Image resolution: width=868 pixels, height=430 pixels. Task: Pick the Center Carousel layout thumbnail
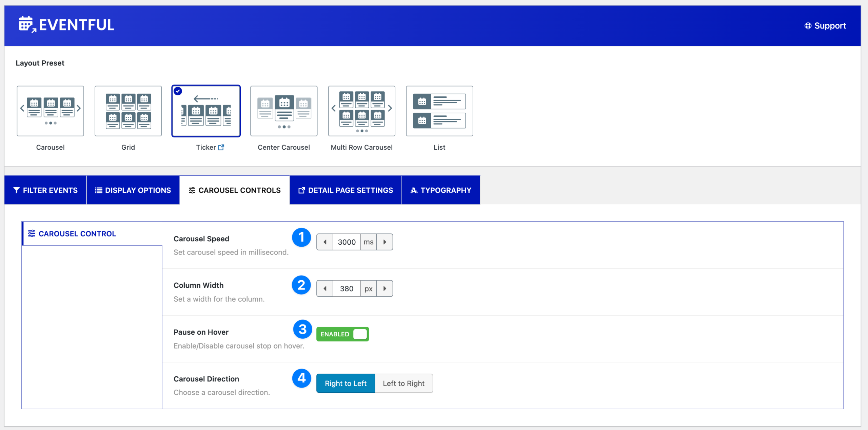[x=284, y=111]
